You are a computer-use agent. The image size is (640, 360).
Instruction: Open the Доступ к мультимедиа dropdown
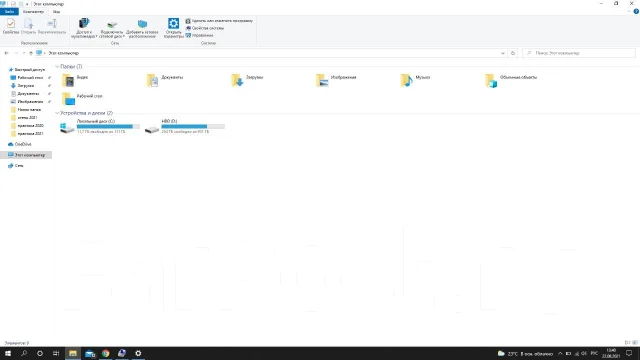point(84,28)
